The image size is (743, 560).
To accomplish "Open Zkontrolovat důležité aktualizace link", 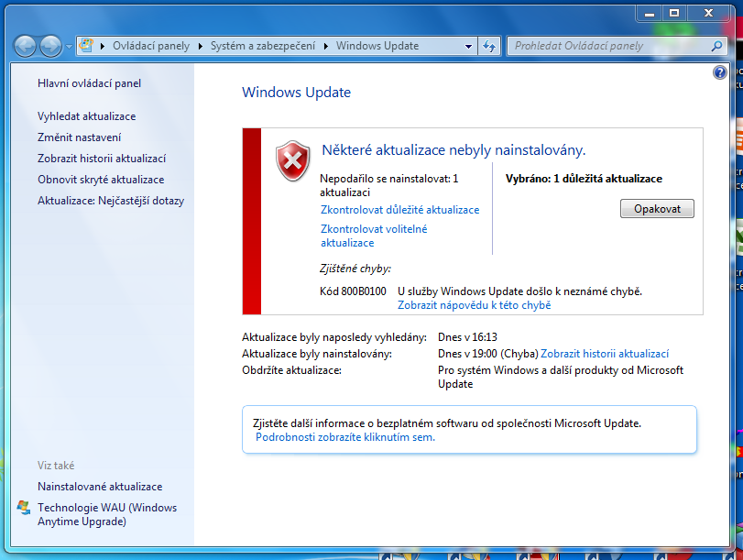I will point(399,210).
